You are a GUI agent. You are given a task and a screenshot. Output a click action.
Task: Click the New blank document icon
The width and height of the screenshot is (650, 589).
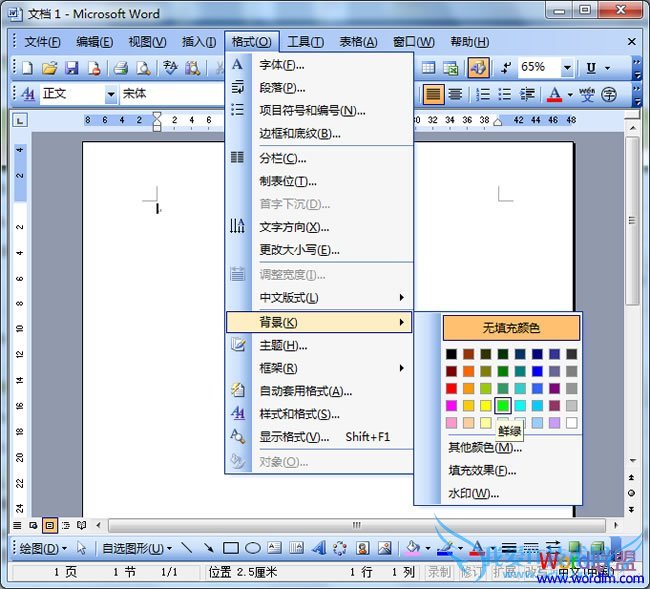pos(27,68)
